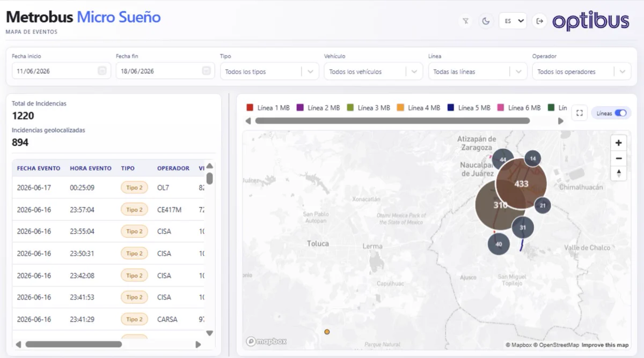Click the cluster marker labeled 31
This screenshot has height=358, width=644.
(523, 227)
